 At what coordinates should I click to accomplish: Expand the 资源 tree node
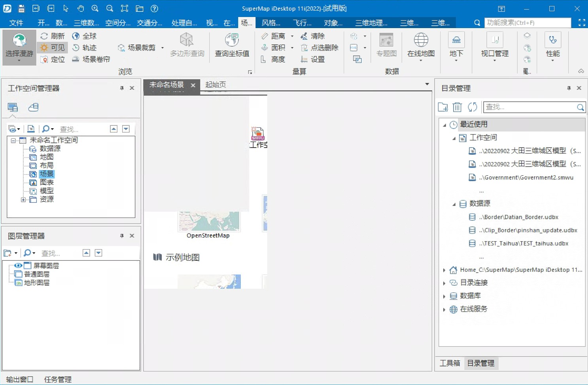(x=23, y=200)
